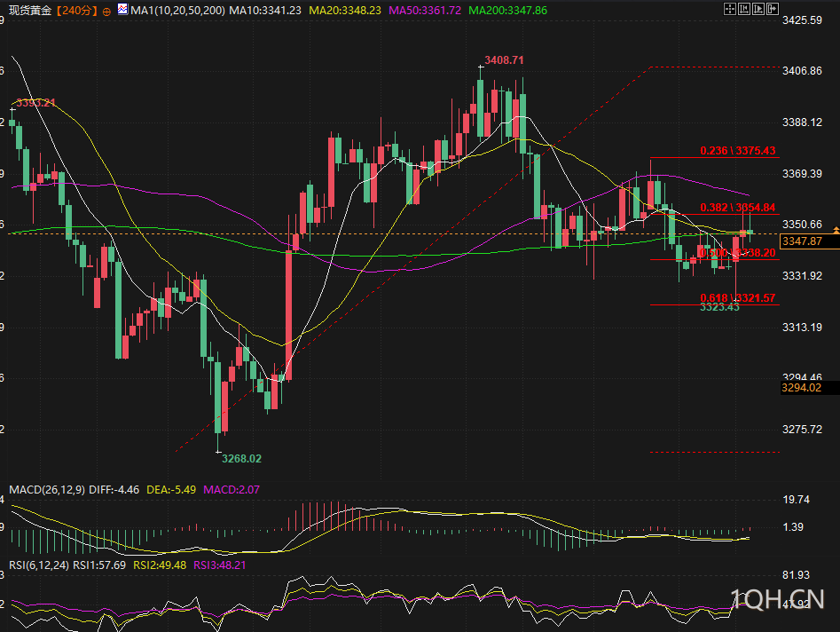Screen dimensions: 840x632
Task: Select the 240分 timeframe label
Action: (77, 11)
